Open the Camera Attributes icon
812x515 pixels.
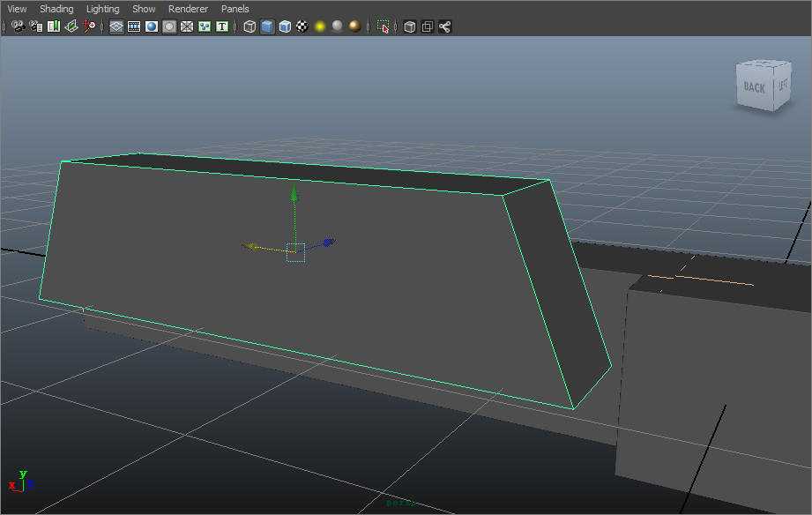(36, 26)
